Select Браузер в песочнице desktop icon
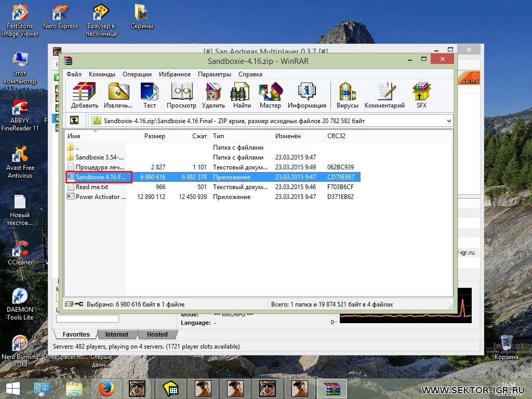Screen dimensions: 532x399 click(x=101, y=20)
